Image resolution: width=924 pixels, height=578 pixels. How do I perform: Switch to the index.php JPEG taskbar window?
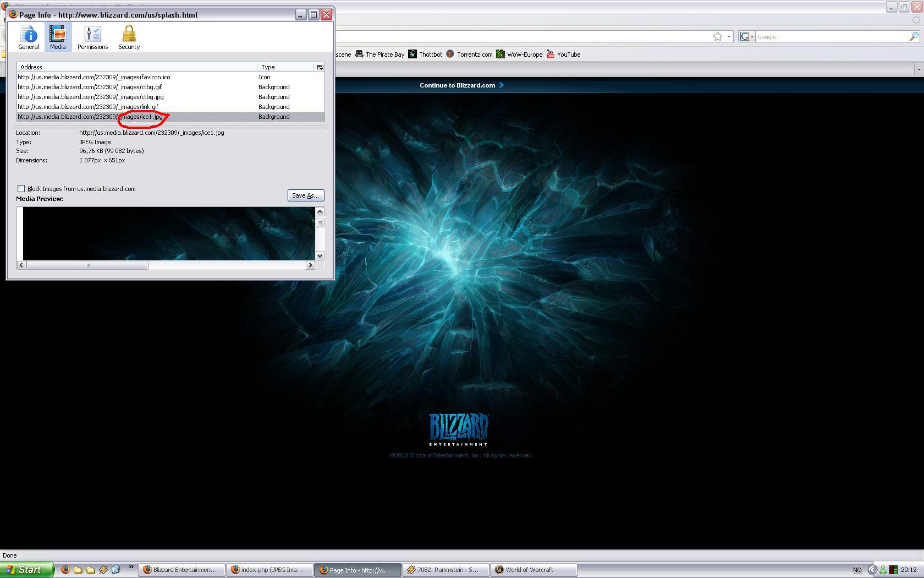269,570
